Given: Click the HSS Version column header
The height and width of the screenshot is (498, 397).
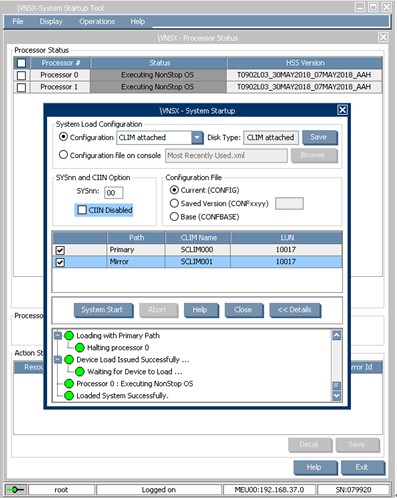Looking at the screenshot, I should pyautogui.click(x=305, y=63).
